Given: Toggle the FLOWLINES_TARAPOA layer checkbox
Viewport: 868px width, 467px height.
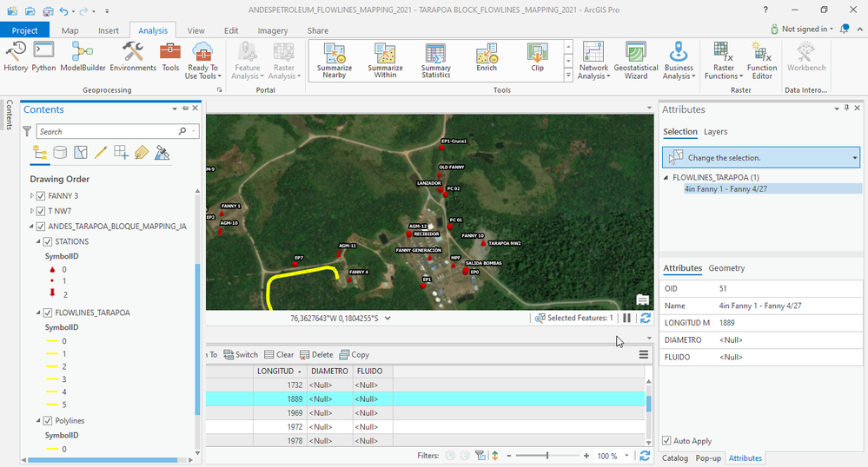Looking at the screenshot, I should tap(48, 312).
